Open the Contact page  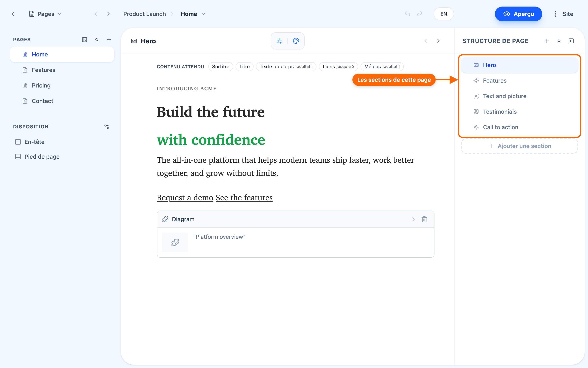click(62, 101)
